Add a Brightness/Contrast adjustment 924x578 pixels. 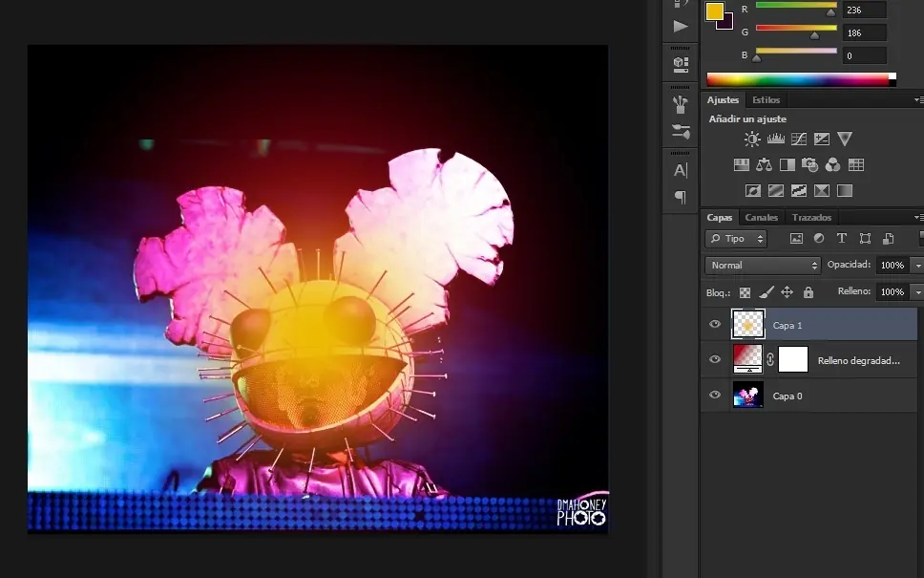752,139
